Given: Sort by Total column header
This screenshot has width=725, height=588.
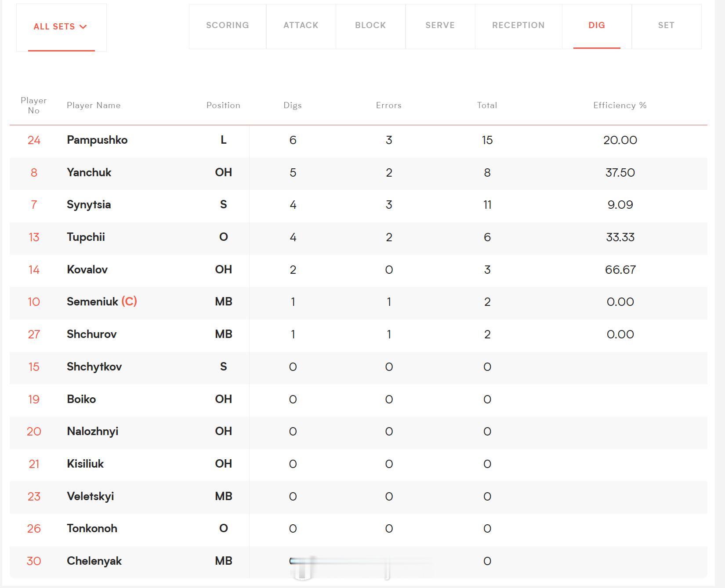Looking at the screenshot, I should point(487,105).
